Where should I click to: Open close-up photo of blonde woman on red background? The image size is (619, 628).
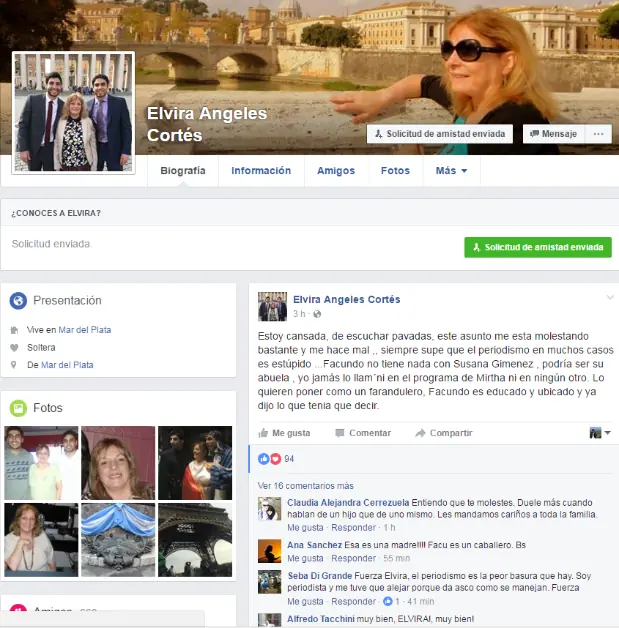coord(118,463)
